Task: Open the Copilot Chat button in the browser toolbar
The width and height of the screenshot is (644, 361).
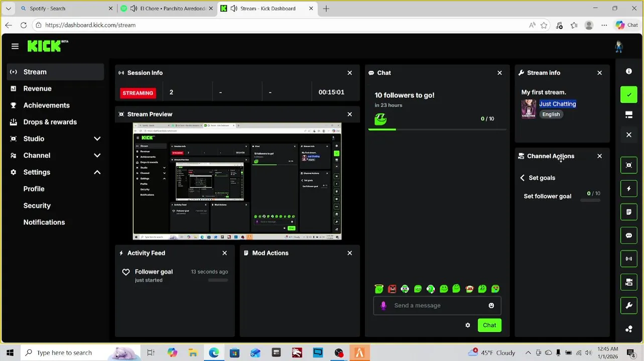Action: 626,25
